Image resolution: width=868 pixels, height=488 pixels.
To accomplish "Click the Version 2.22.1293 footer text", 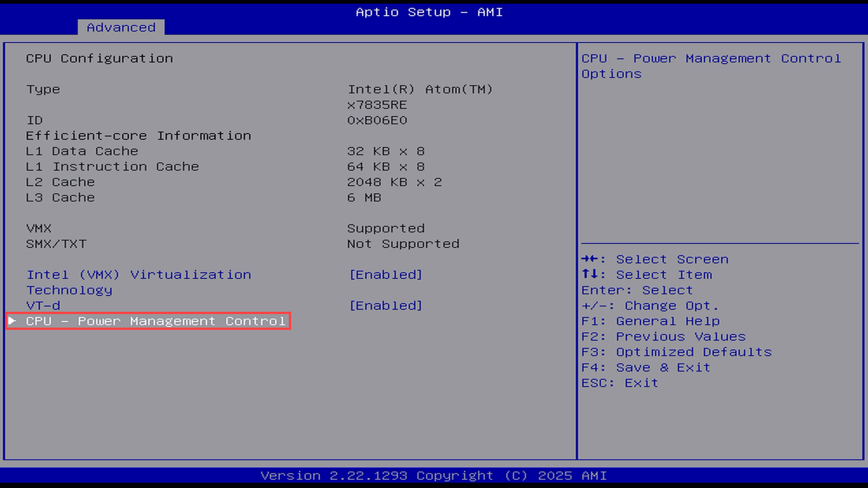I will [433, 476].
